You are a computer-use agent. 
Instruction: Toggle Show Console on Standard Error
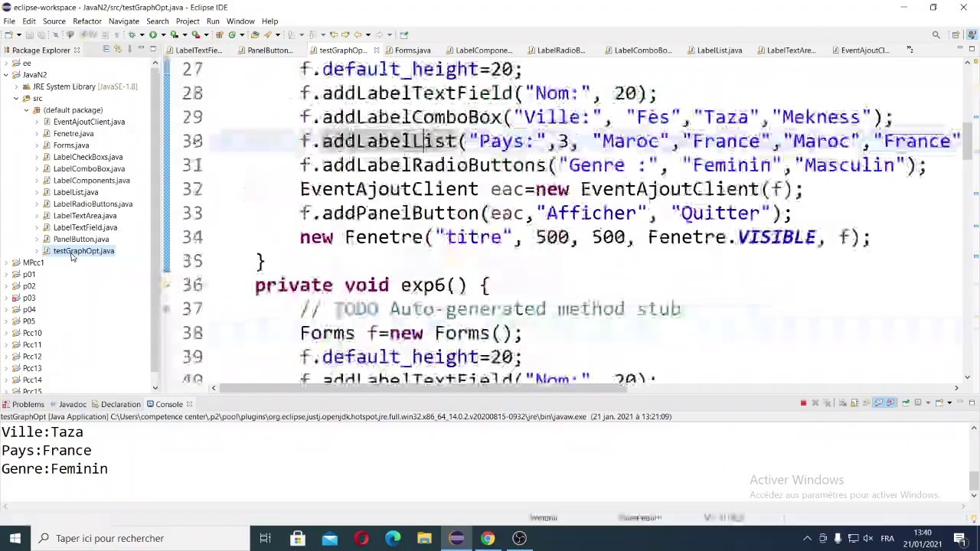point(890,403)
